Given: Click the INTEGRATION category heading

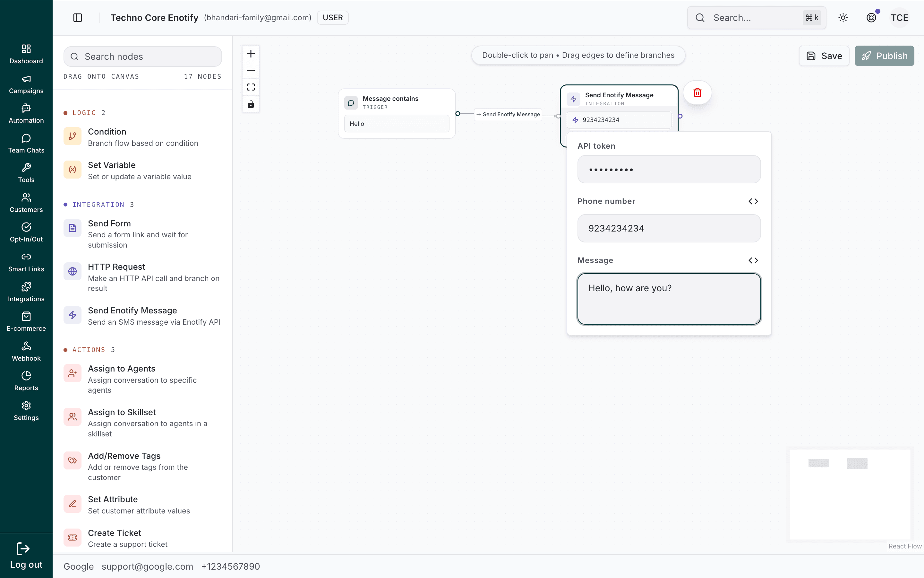Looking at the screenshot, I should click(x=98, y=205).
